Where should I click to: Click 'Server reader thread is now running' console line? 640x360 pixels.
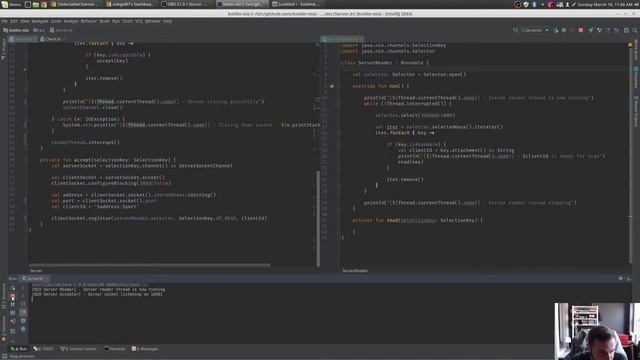[x=98, y=289]
